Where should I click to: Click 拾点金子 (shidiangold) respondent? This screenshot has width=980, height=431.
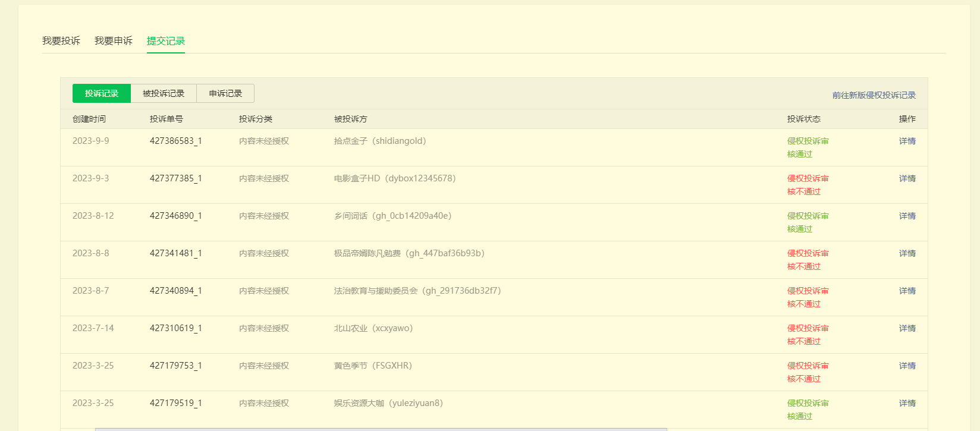coord(381,141)
